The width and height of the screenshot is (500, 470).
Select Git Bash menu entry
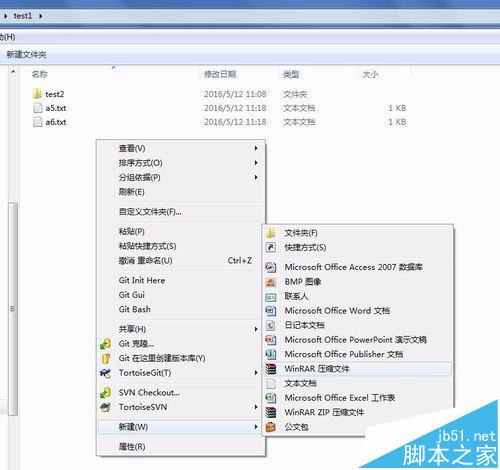[x=135, y=309]
